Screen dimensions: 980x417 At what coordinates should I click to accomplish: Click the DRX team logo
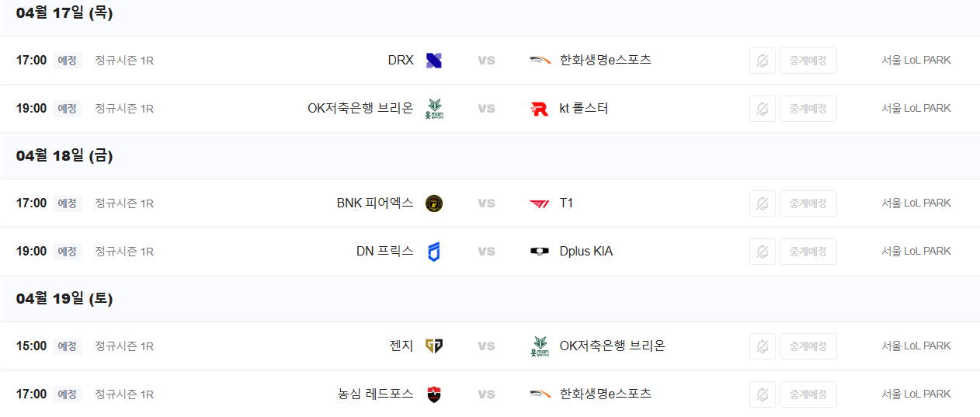coord(434,61)
